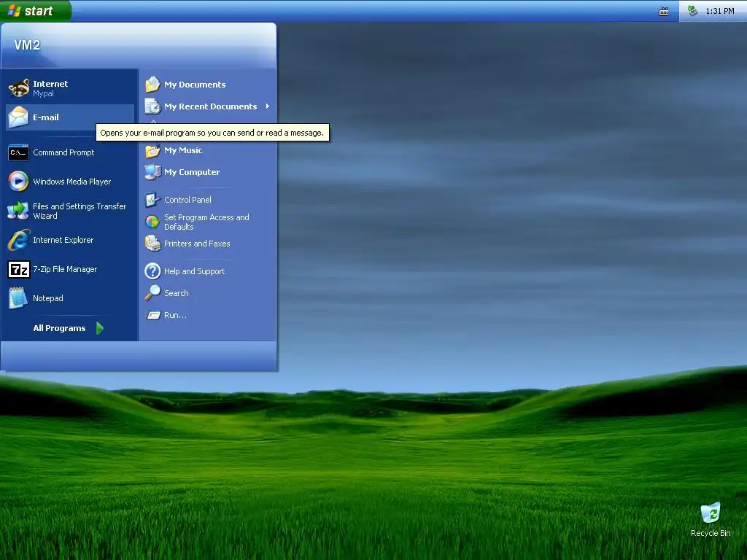Click the Files and Settings Transfer Wizard label
Image resolution: width=747 pixels, height=560 pixels.
click(80, 211)
